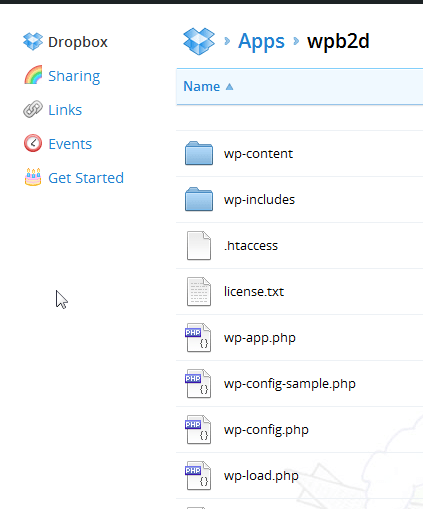Image resolution: width=423 pixels, height=509 pixels.
Task: Open the Events page link
Action: pyautogui.click(x=70, y=144)
